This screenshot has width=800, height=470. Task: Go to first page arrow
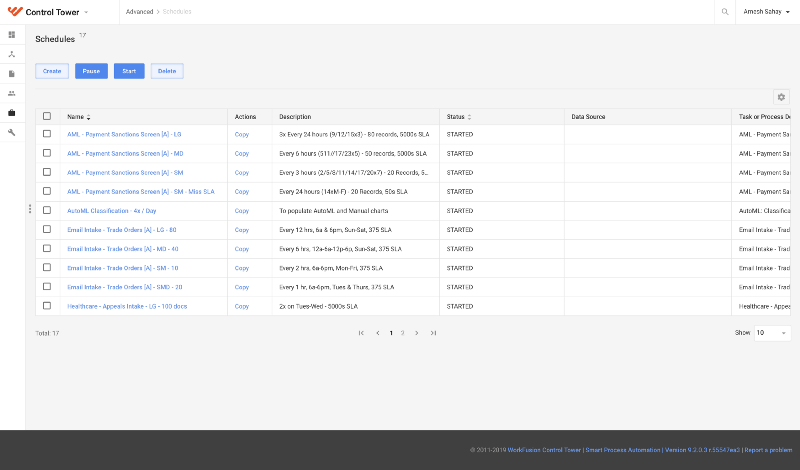[361, 333]
